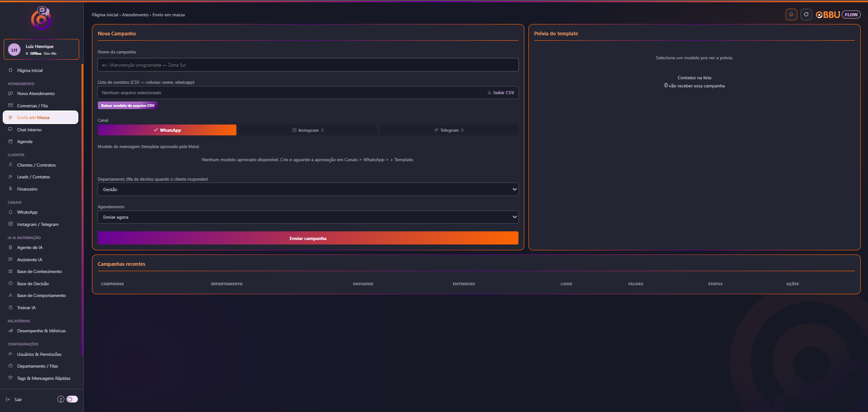Click the Base de Decisão sidebar icon
Screen dimensions: 868x412
pyautogui.click(x=10, y=283)
